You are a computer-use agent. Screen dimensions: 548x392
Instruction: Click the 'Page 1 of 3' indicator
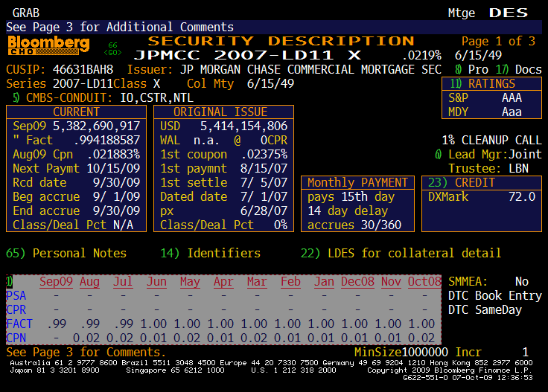pyautogui.click(x=498, y=41)
